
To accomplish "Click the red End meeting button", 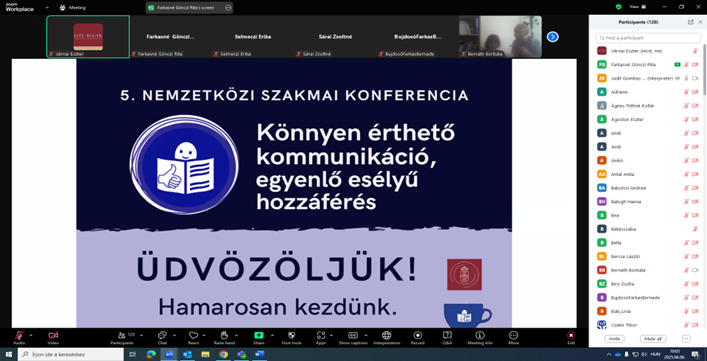I will tap(571, 338).
